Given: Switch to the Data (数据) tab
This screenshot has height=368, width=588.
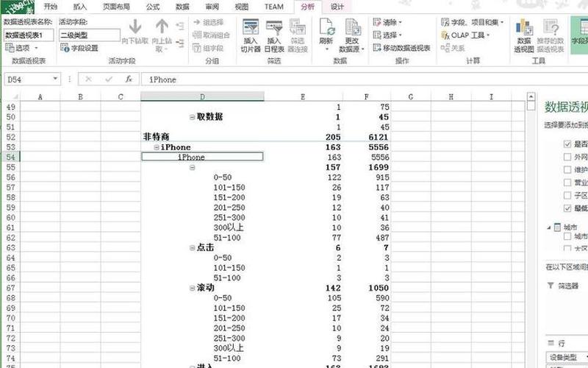Looking at the screenshot, I should (182, 7).
